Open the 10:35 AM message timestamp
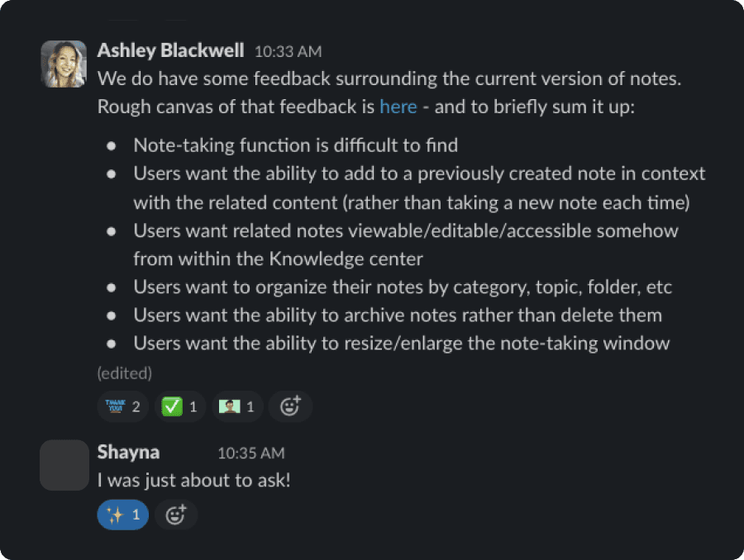This screenshot has width=744, height=560. [251, 453]
